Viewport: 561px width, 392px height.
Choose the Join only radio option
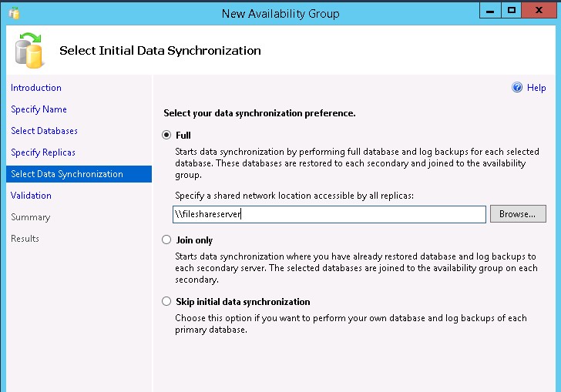(x=166, y=240)
